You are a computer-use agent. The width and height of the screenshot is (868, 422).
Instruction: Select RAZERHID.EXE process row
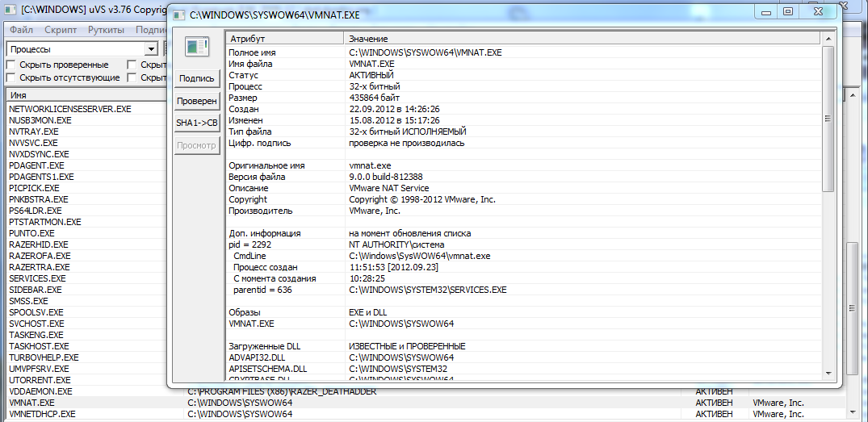pos(39,244)
